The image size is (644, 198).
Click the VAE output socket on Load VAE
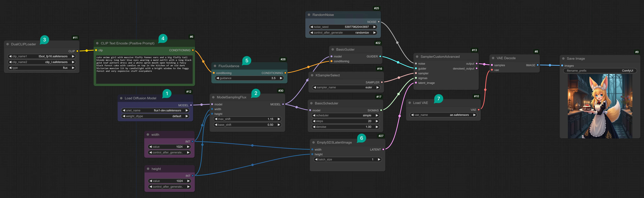[x=478, y=110]
